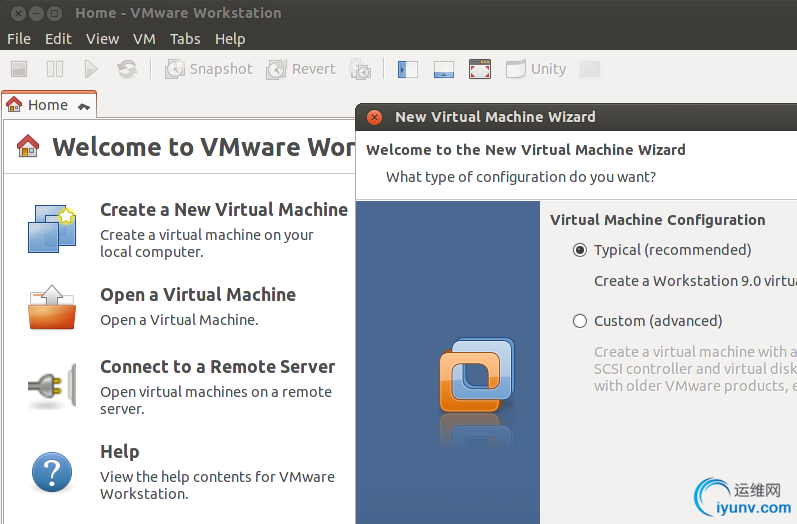Click the Unity toolbar button
The width and height of the screenshot is (797, 524).
click(536, 69)
